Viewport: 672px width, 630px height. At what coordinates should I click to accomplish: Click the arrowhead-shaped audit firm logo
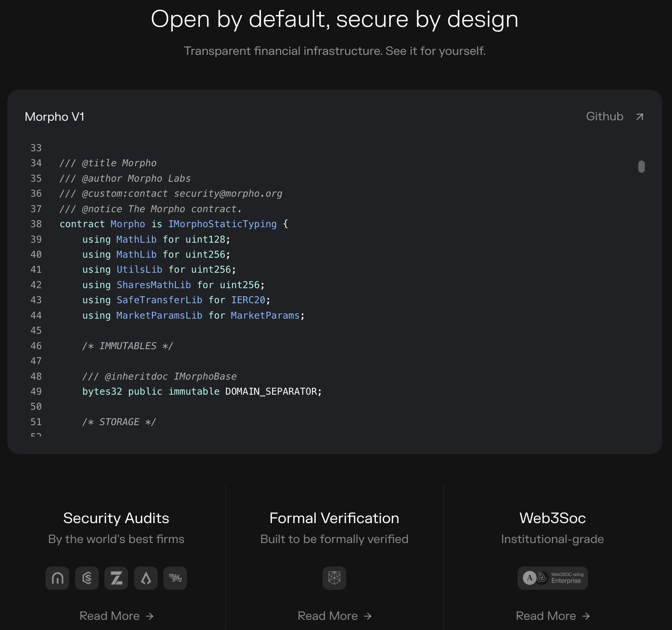pyautogui.click(x=146, y=578)
